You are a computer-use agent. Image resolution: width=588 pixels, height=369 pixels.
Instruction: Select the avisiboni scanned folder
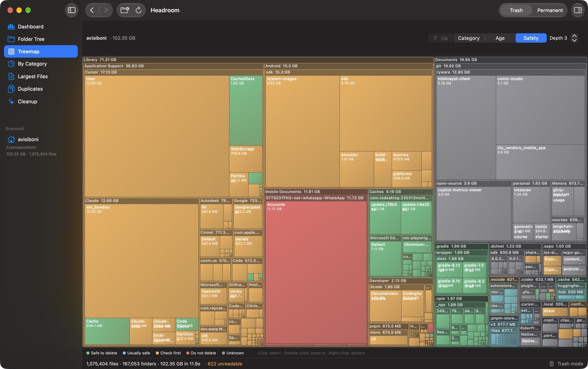pos(41,146)
